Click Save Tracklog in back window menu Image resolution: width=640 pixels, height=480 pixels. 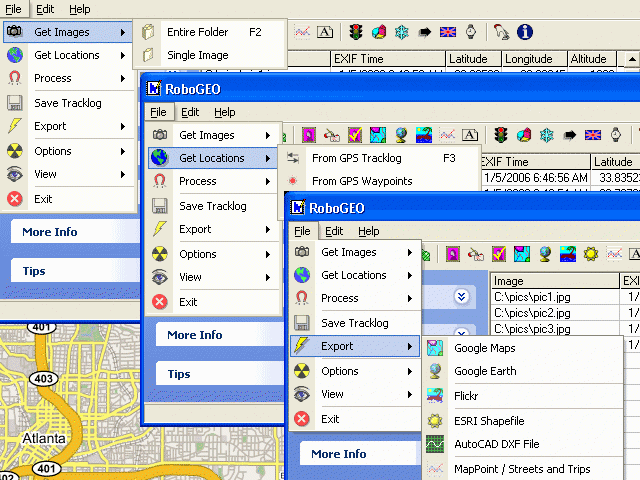click(x=68, y=103)
